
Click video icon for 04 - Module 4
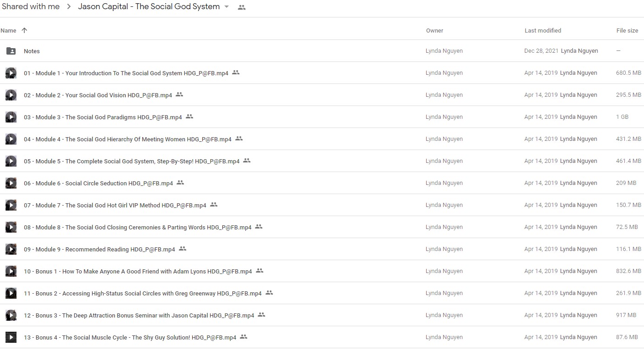pos(11,139)
